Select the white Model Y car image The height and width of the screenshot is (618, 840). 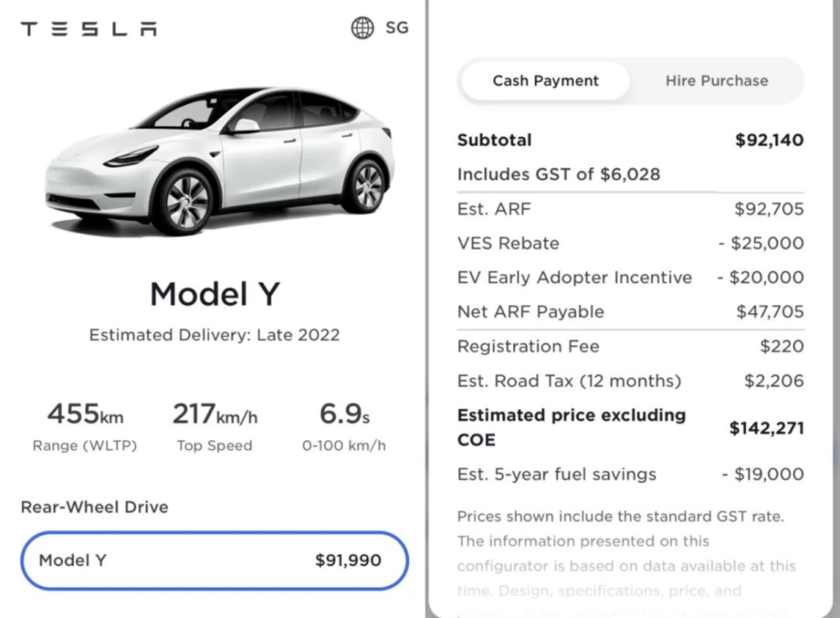220,160
